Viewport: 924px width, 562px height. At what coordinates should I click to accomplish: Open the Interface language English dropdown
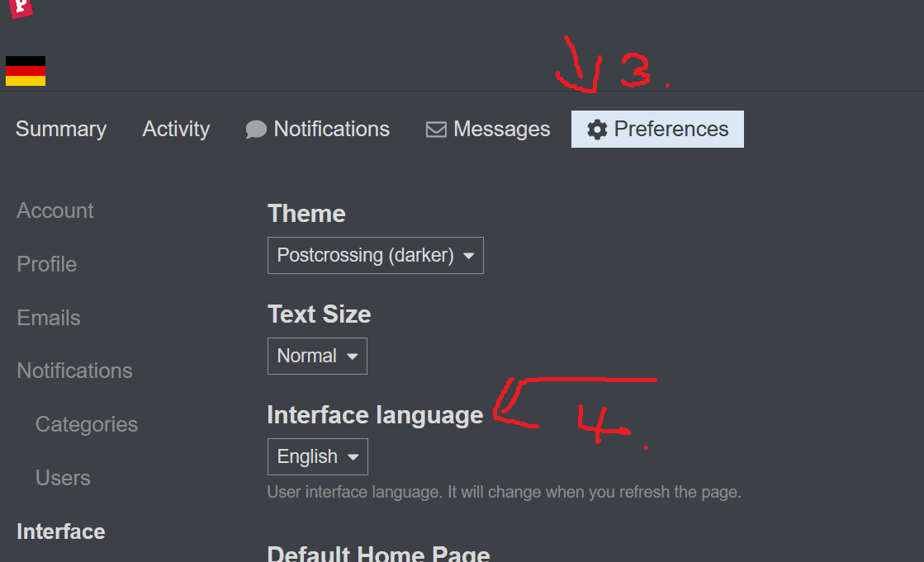tap(318, 456)
